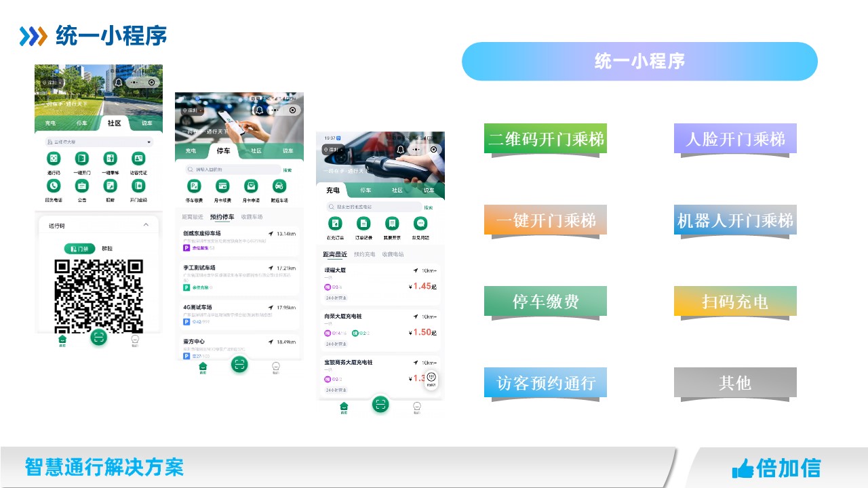
Task: Tap the 常见问题 chat bubble icon
Action: pyautogui.click(x=420, y=224)
